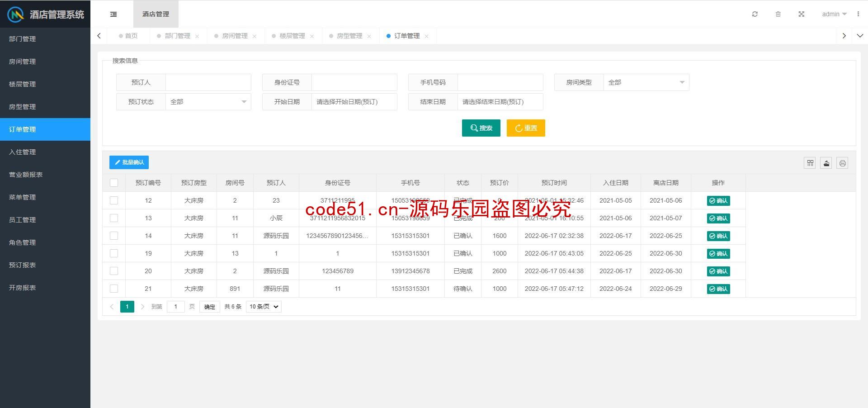This screenshot has width=868, height=408.
Task: Open 预订报表 in the sidebar
Action: [x=45, y=265]
